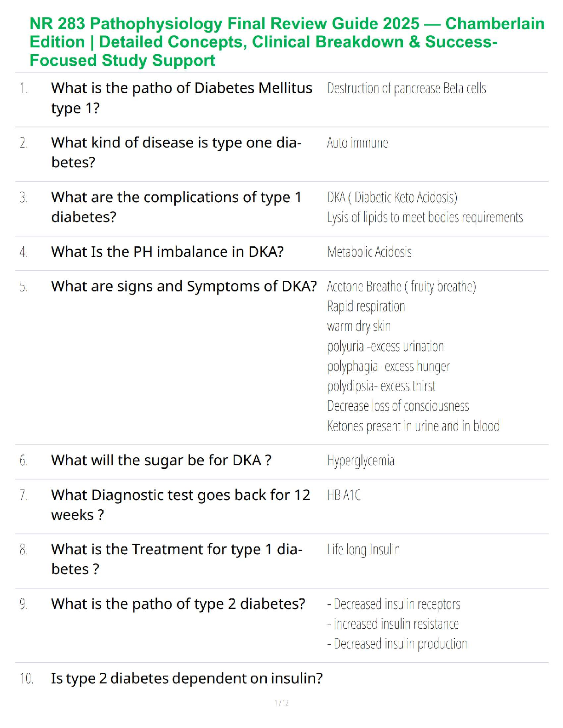Viewport: 563px width, 728px height.
Task: Select 'Ketones present in urine and in blood'
Action: point(413,426)
